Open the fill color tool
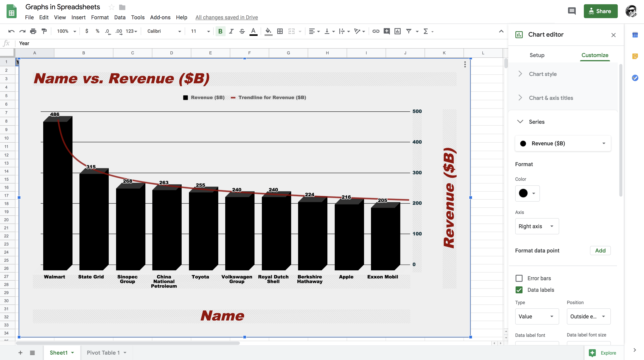 pyautogui.click(x=268, y=31)
